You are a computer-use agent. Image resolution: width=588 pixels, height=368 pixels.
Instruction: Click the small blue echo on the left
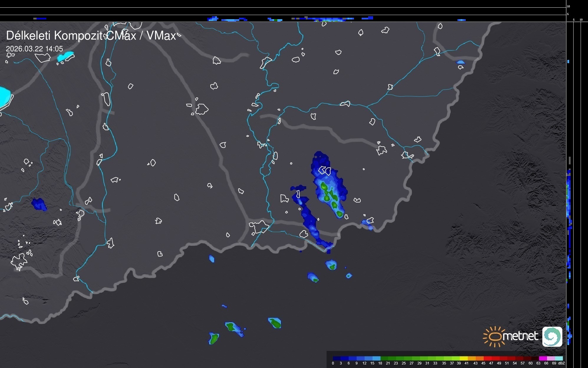coord(39,204)
